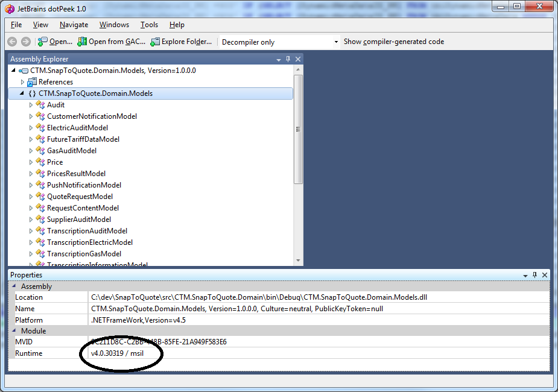Click the Explore Folder icon

pyautogui.click(x=155, y=42)
